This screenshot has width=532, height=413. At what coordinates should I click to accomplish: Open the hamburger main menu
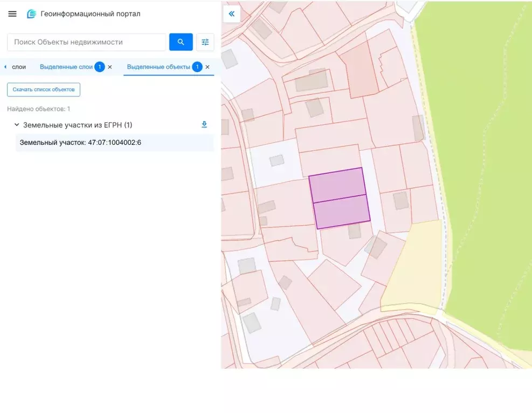pyautogui.click(x=12, y=14)
